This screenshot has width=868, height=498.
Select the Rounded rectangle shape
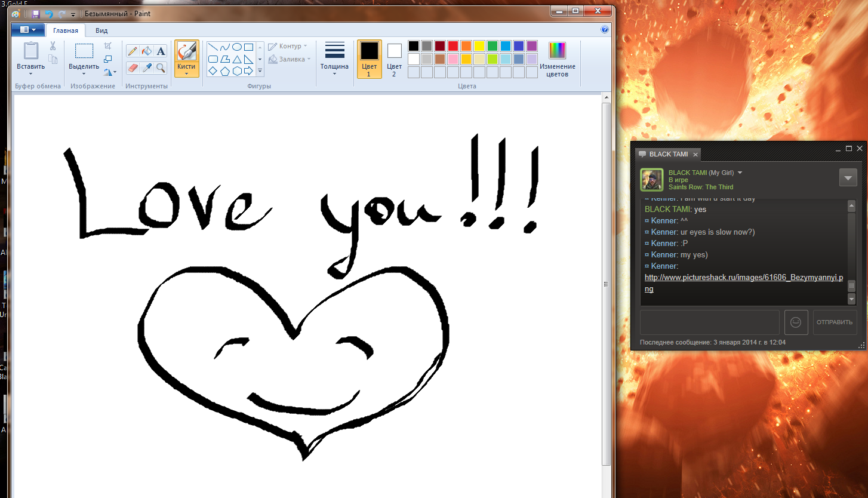click(x=213, y=59)
